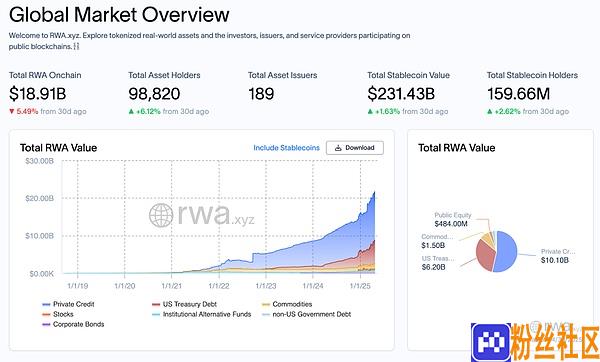The width and height of the screenshot is (600, 362).
Task: Toggle the US Treasury Debt legend item
Action: pyautogui.click(x=184, y=304)
